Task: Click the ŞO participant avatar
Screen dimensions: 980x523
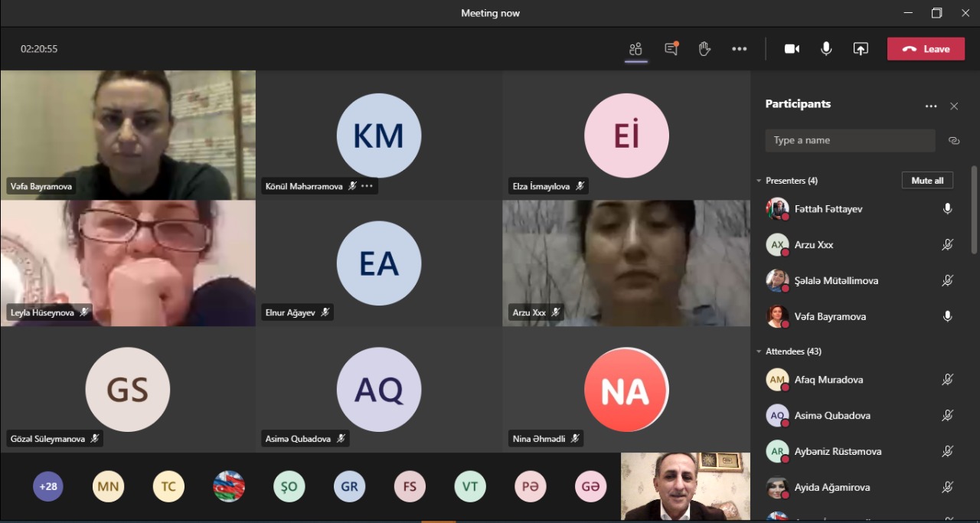Action: (289, 486)
